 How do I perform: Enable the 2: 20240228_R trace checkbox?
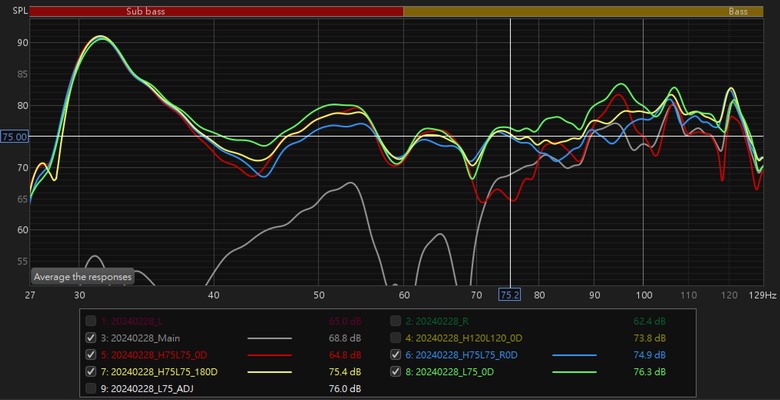pos(395,321)
